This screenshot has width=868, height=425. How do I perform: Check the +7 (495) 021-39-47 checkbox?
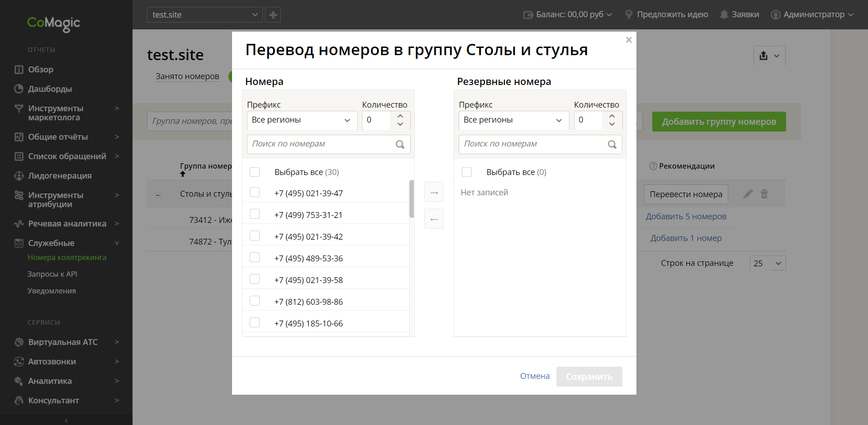click(x=255, y=193)
